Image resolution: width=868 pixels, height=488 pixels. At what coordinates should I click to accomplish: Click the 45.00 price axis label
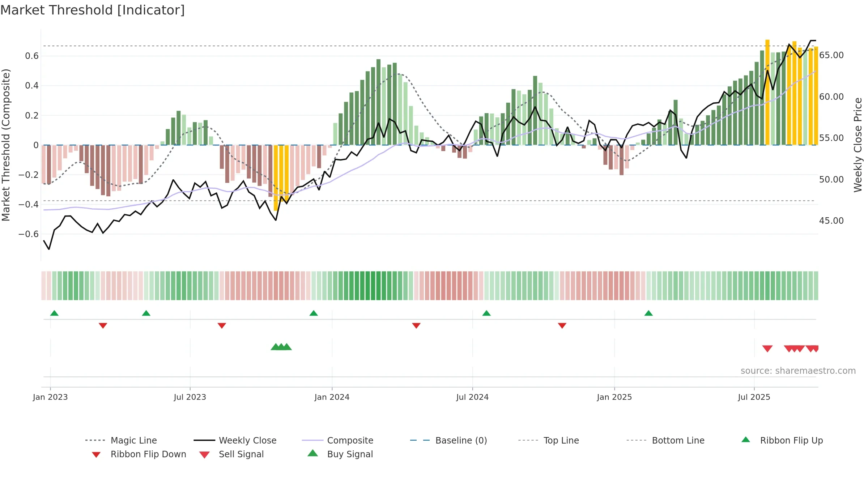pos(831,221)
